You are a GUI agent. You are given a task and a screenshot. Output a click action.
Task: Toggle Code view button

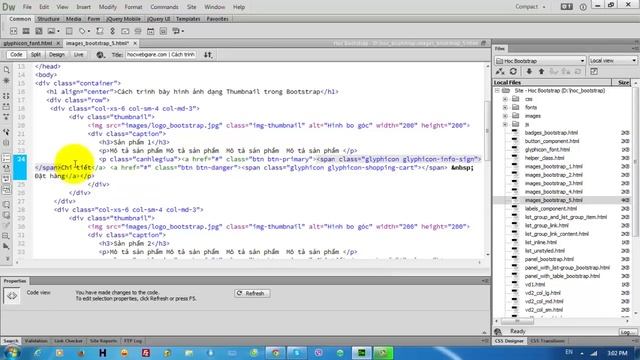(16, 55)
